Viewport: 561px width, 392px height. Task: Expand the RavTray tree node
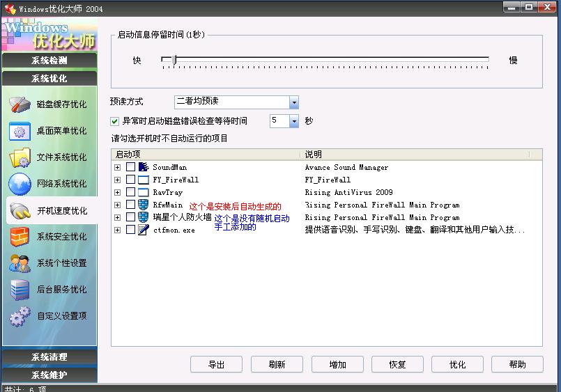117,192
